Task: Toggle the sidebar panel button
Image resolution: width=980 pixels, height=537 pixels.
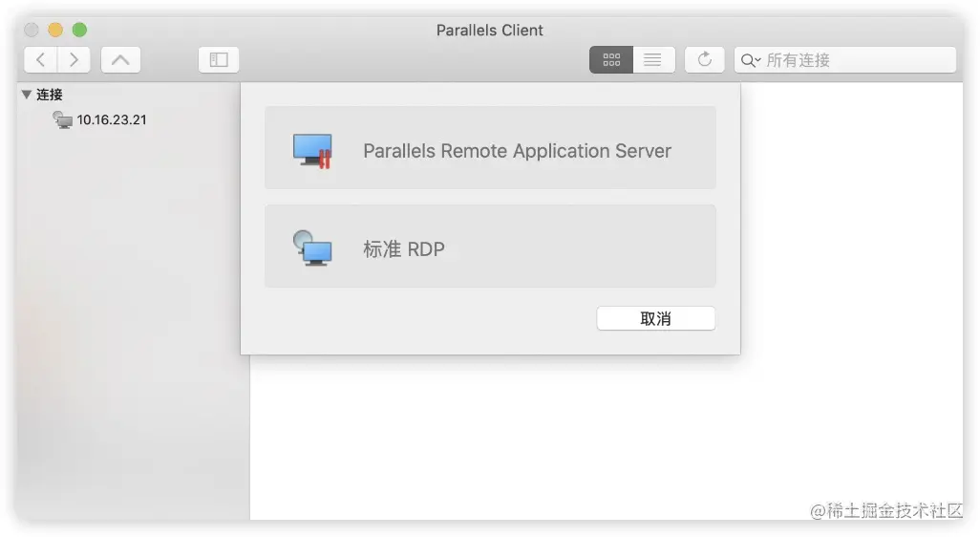Action: click(x=219, y=59)
